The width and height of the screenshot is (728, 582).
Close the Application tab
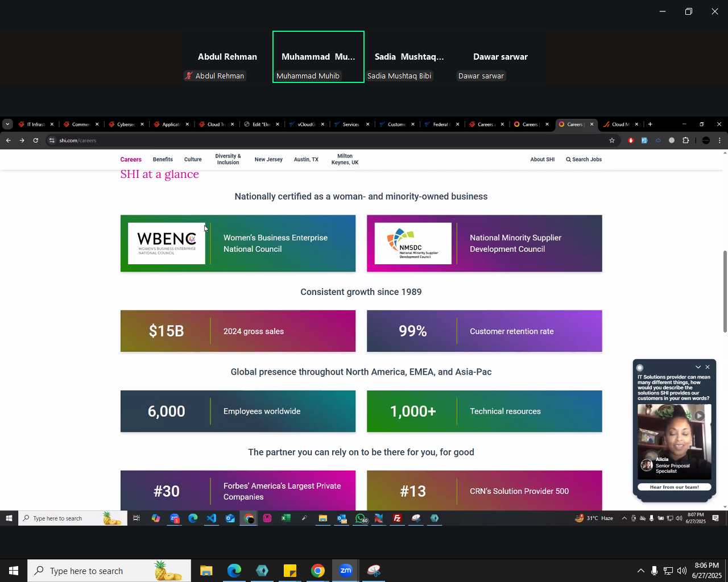187,124
